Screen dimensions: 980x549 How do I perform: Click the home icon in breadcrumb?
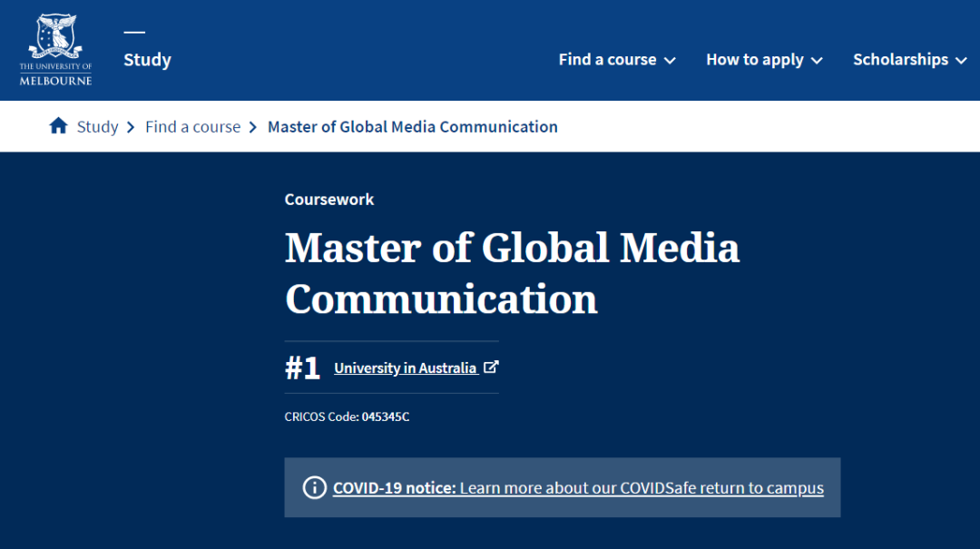[x=58, y=126]
